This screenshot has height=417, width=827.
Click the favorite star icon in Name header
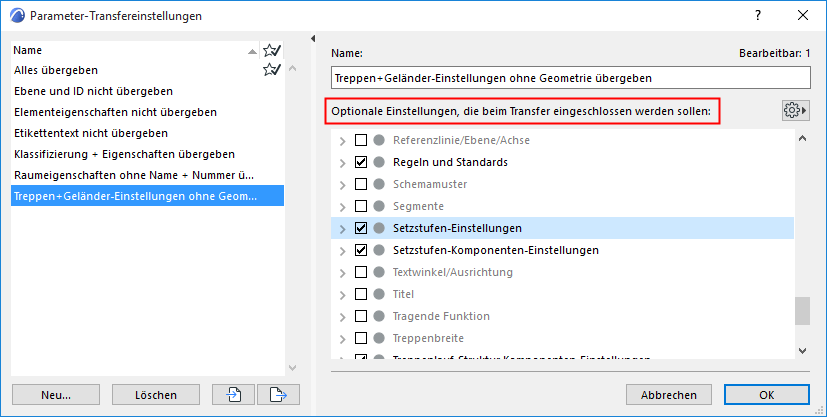pyautogui.click(x=270, y=50)
